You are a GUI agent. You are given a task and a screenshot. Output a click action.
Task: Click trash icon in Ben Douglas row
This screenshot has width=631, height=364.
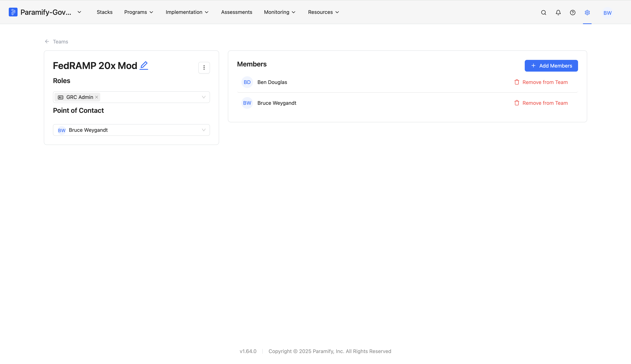point(517,82)
